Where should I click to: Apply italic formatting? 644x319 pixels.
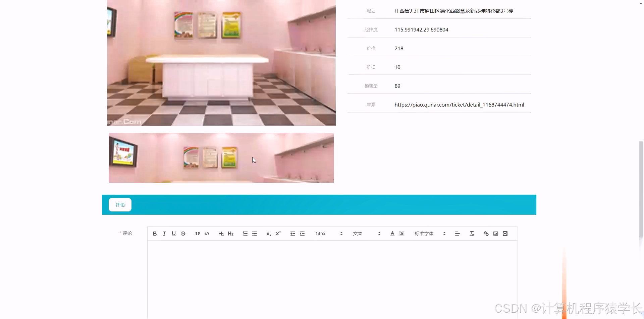click(164, 233)
